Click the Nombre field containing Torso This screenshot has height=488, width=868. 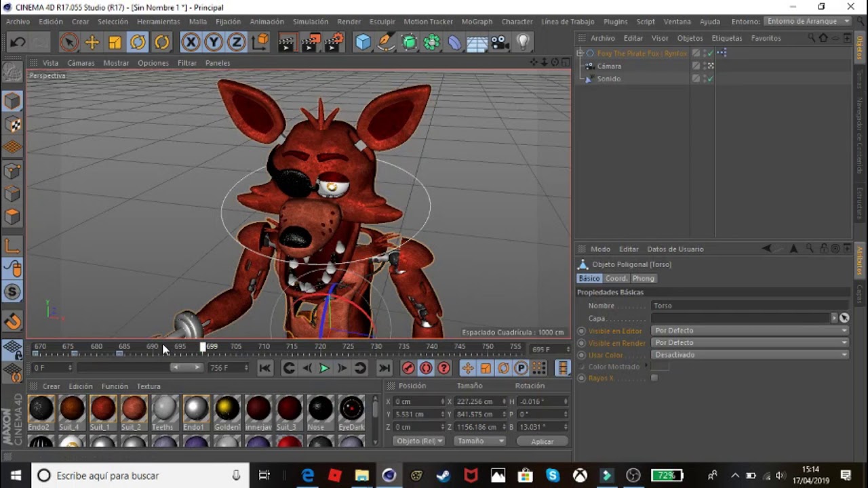pyautogui.click(x=750, y=306)
